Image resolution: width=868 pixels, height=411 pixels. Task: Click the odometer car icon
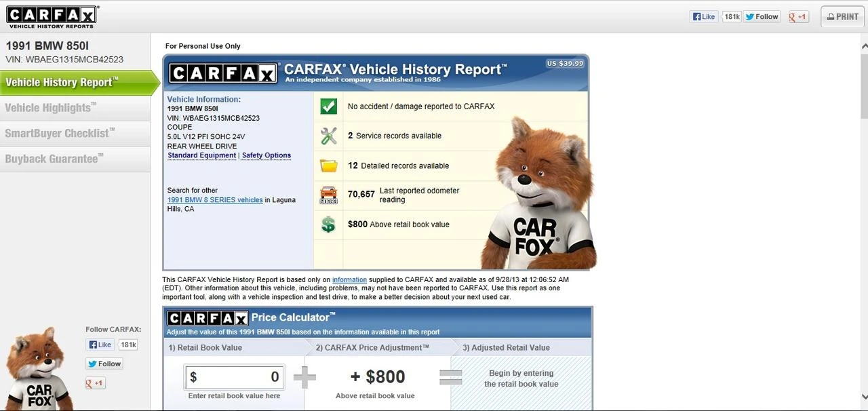[x=328, y=195]
